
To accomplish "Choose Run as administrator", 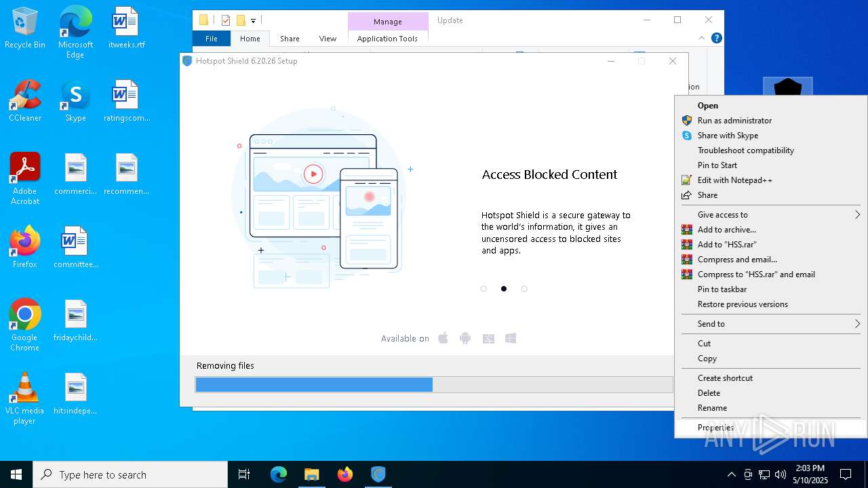I will tap(771, 121).
